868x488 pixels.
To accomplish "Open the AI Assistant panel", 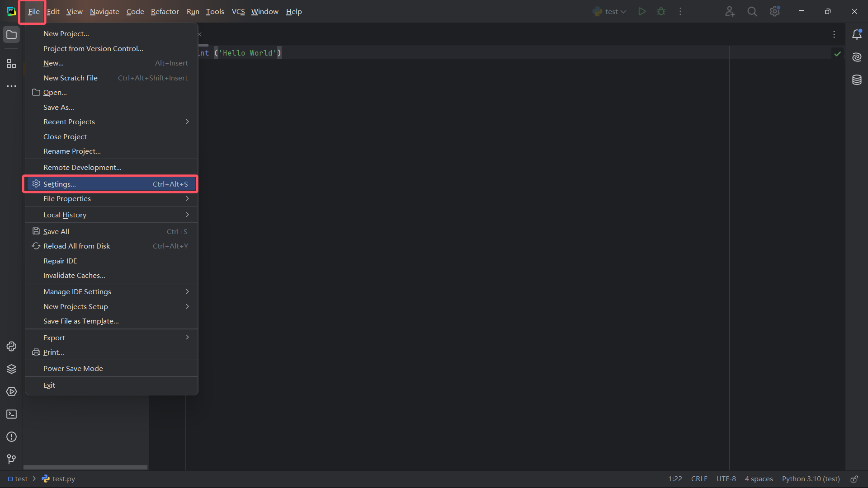I will pos(857,57).
